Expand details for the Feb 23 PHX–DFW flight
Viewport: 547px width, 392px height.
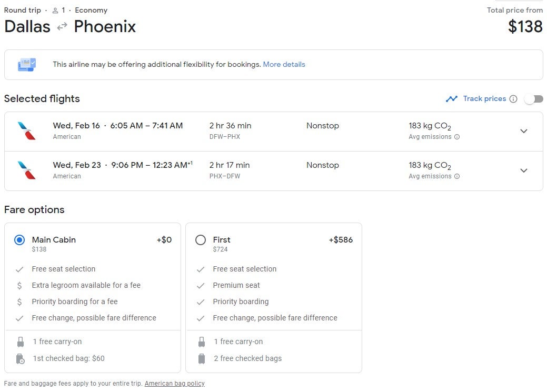[x=524, y=170]
